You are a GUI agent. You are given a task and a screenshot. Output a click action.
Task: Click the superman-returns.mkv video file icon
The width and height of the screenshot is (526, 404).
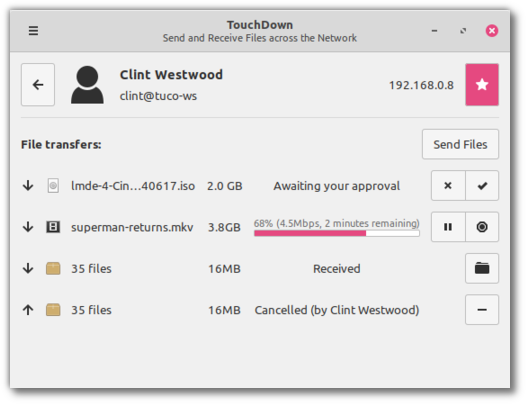(x=53, y=227)
